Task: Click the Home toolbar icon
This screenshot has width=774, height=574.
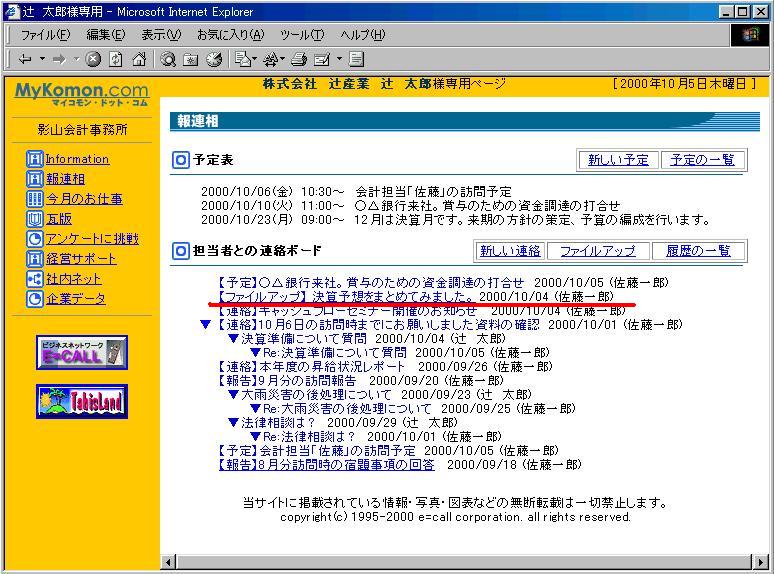Action: (x=137, y=59)
